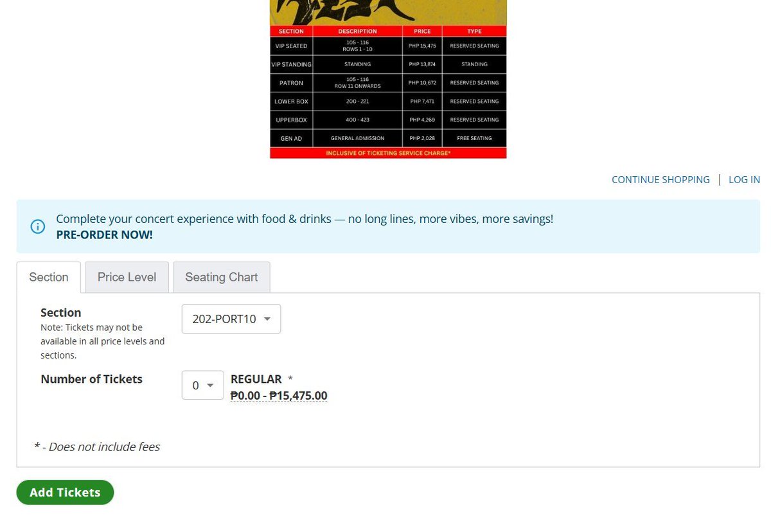Click the ticket price table image
This screenshot has height=532, width=771.
point(388,79)
